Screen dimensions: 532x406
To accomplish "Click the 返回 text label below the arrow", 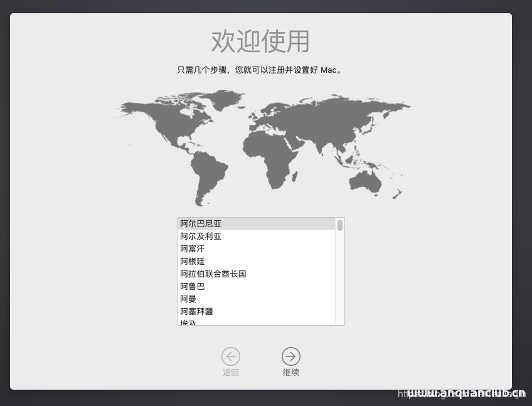I will point(231,372).
